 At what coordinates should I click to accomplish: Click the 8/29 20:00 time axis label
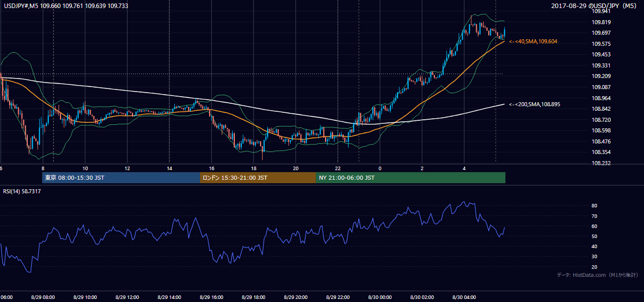[x=295, y=297]
